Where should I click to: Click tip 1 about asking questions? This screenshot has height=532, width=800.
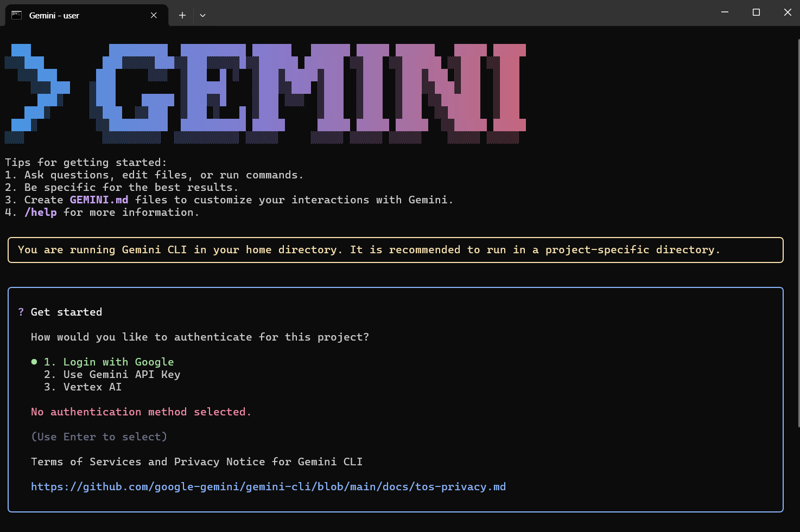[154, 175]
